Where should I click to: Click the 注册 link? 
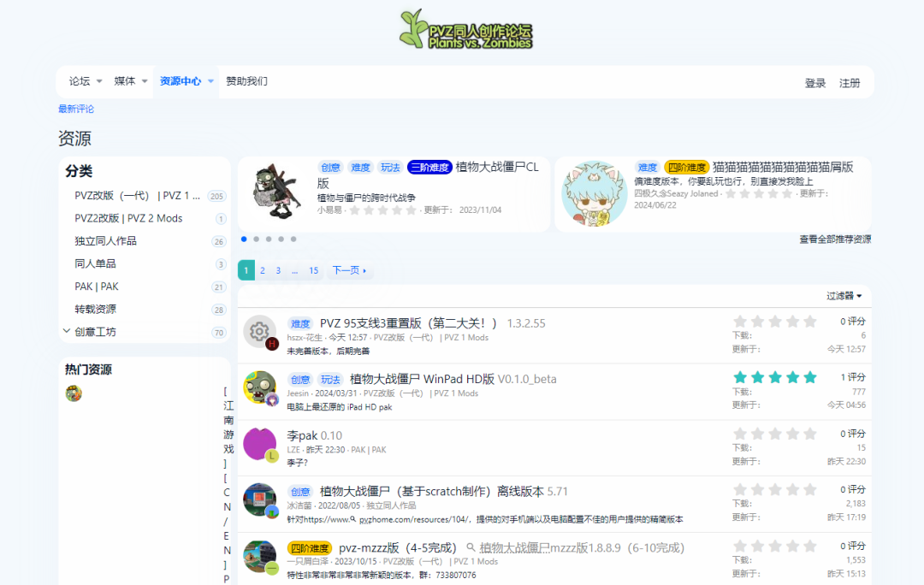(x=850, y=83)
